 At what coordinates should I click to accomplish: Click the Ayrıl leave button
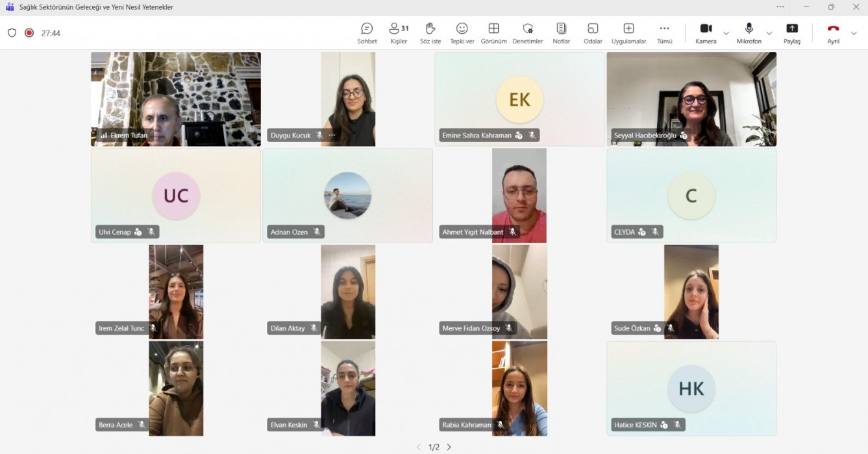(833, 32)
